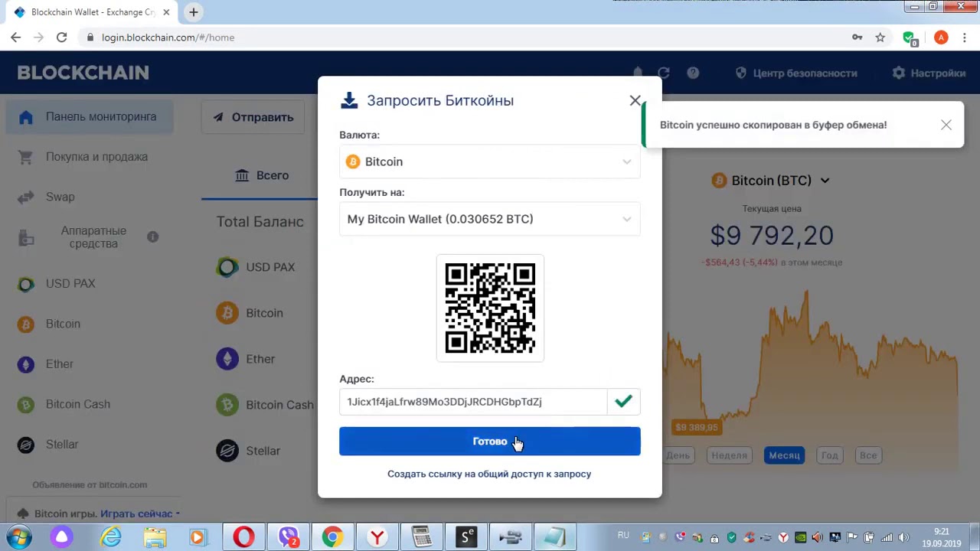
Task: Go back in the browser
Action: point(16,37)
